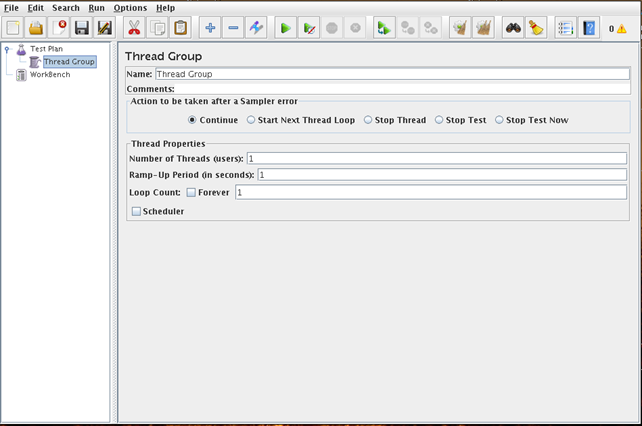
Task: Open the Help icon in toolbar
Action: (589, 29)
